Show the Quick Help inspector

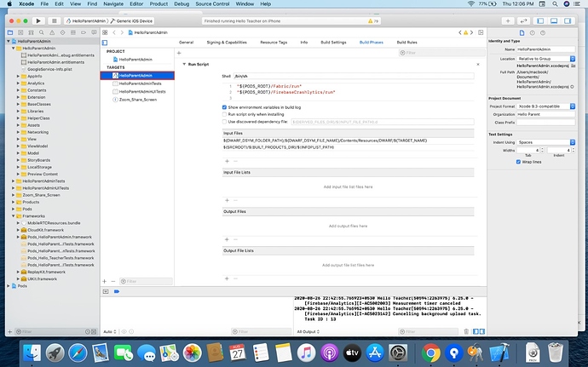[x=543, y=33]
